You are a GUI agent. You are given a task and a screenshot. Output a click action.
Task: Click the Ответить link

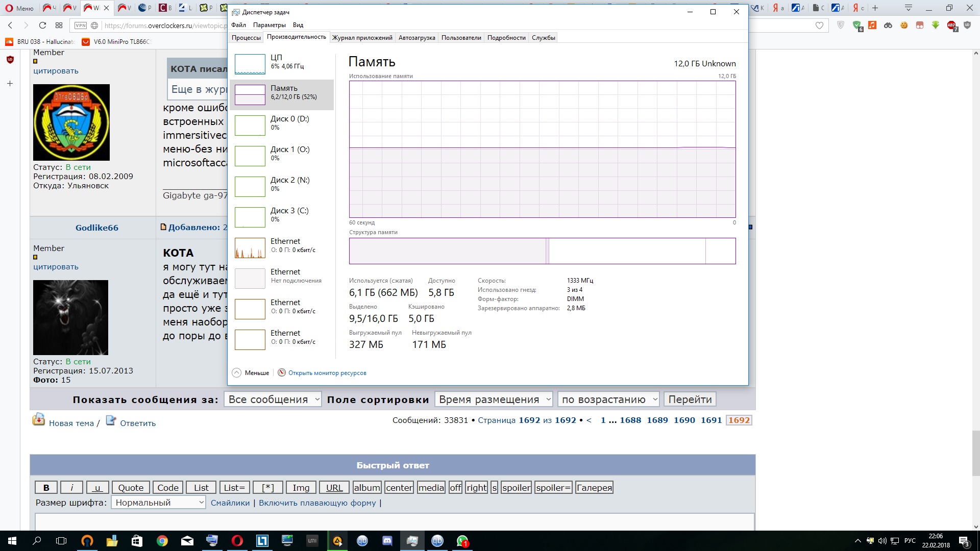click(138, 423)
